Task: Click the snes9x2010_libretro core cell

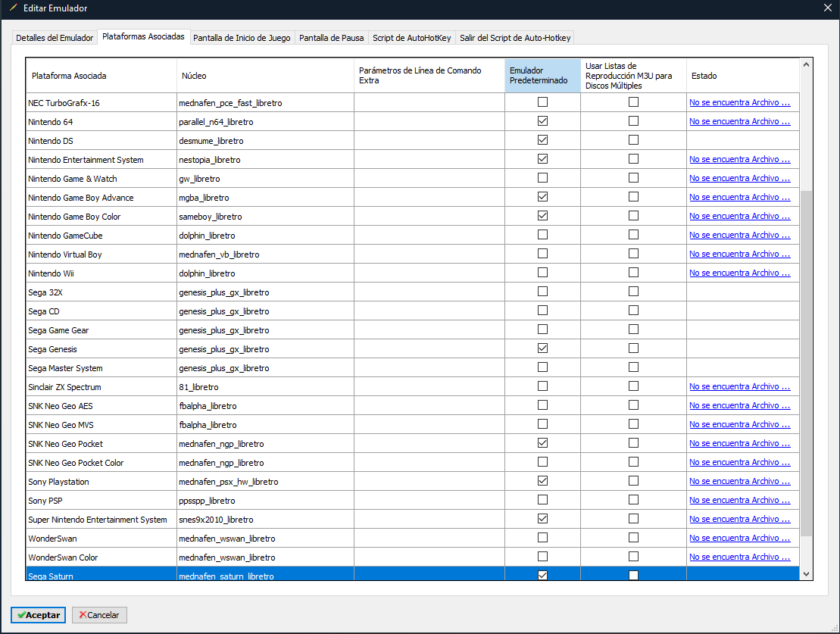Action: [x=265, y=520]
